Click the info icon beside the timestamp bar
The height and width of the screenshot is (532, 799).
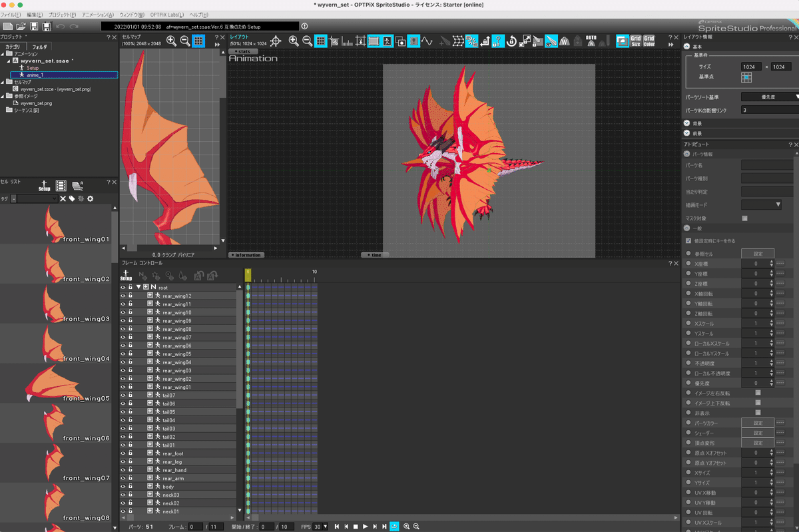click(305, 26)
